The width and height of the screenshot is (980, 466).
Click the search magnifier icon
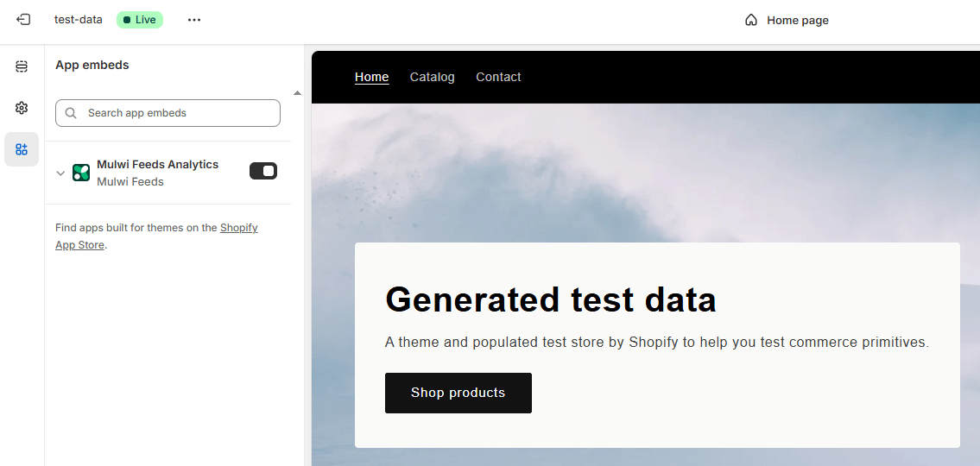[71, 113]
